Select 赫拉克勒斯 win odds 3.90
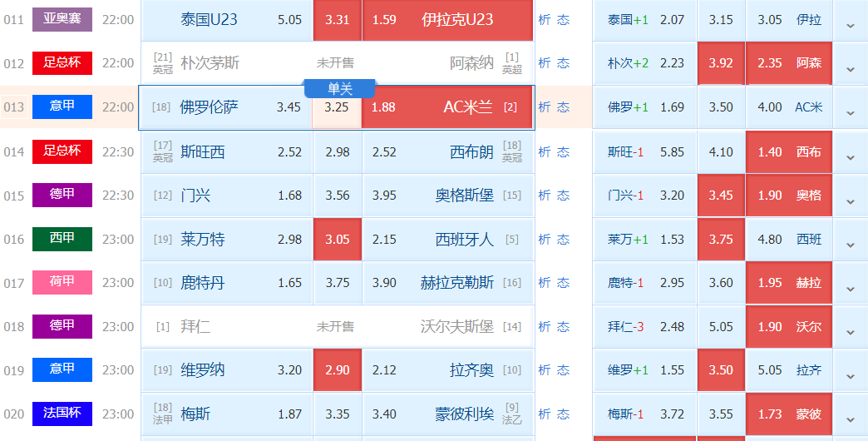 (447, 283)
